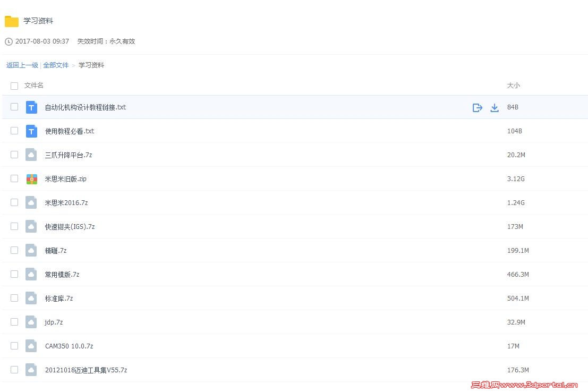Image resolution: width=588 pixels, height=392 pixels.
Task: Click the 1.24G size value
Action: (x=516, y=203)
